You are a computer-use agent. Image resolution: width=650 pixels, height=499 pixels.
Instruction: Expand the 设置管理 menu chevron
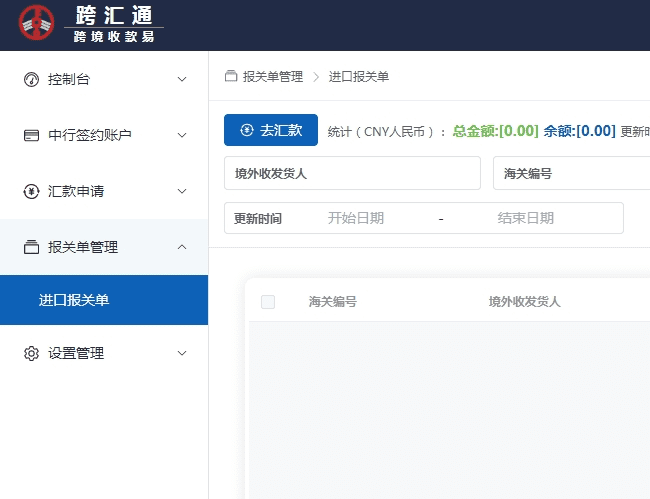(182, 353)
